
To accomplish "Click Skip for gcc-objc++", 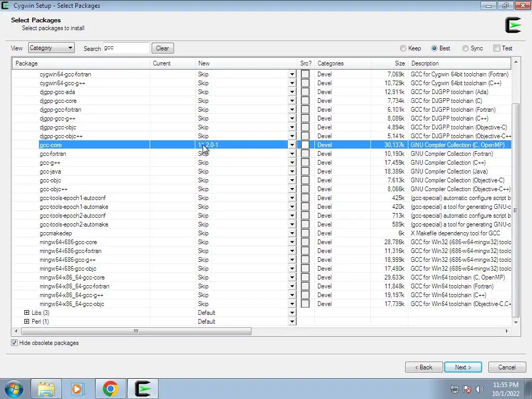I will 203,189.
